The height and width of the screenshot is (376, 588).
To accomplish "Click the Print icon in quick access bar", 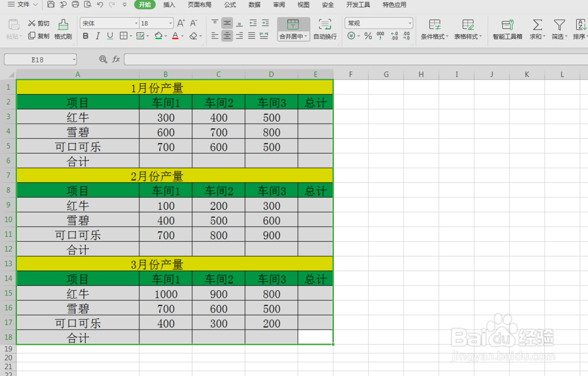I will tap(75, 5).
